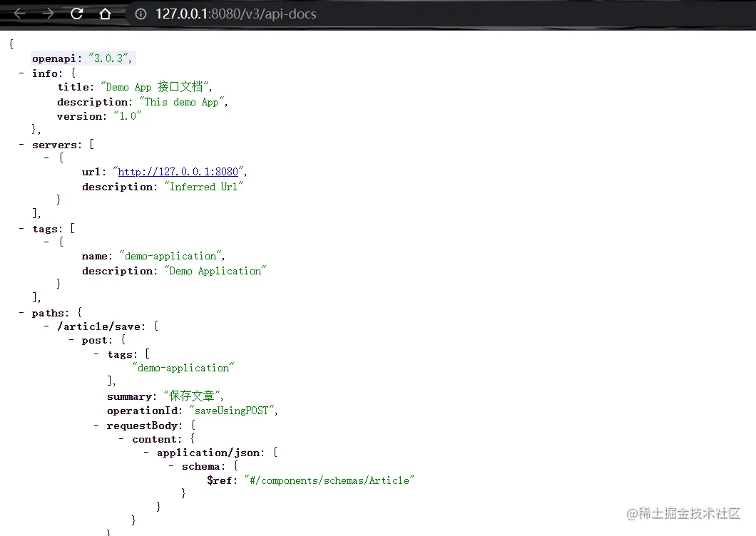Collapse the post operation node
Viewport: 756px width, 536px height.
click(x=71, y=340)
